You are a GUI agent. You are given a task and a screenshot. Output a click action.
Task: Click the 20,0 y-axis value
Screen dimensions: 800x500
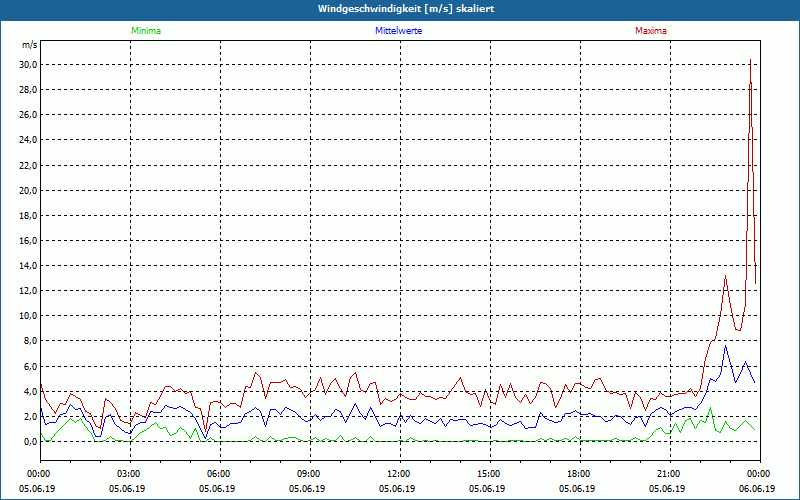[30, 190]
